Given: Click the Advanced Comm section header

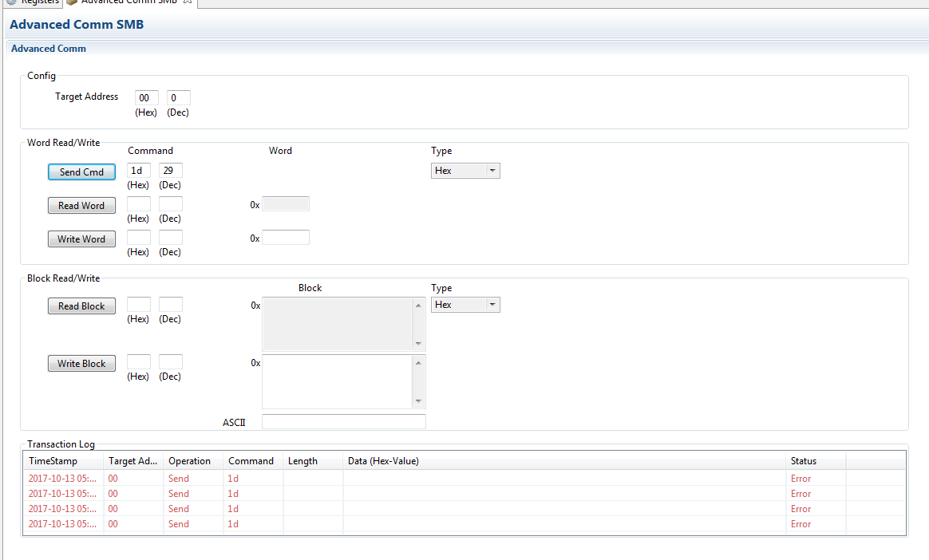Looking at the screenshot, I should click(49, 49).
